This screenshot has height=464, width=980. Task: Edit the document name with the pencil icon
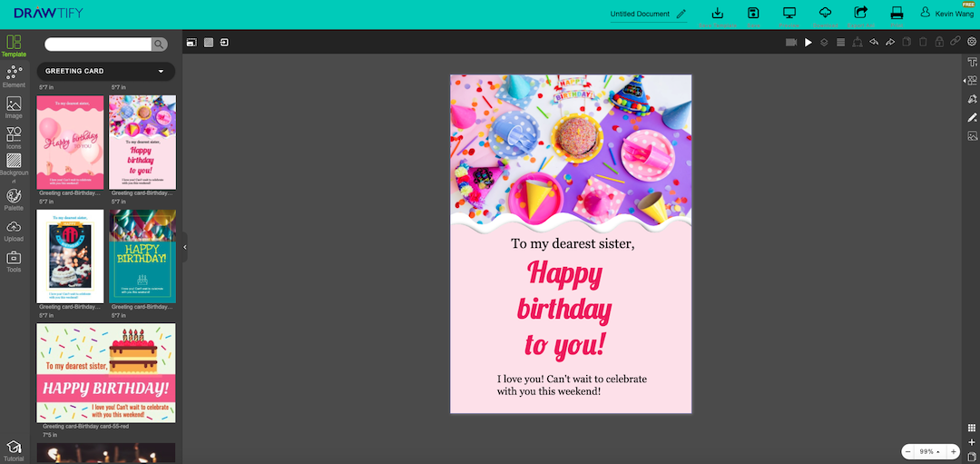681,14
